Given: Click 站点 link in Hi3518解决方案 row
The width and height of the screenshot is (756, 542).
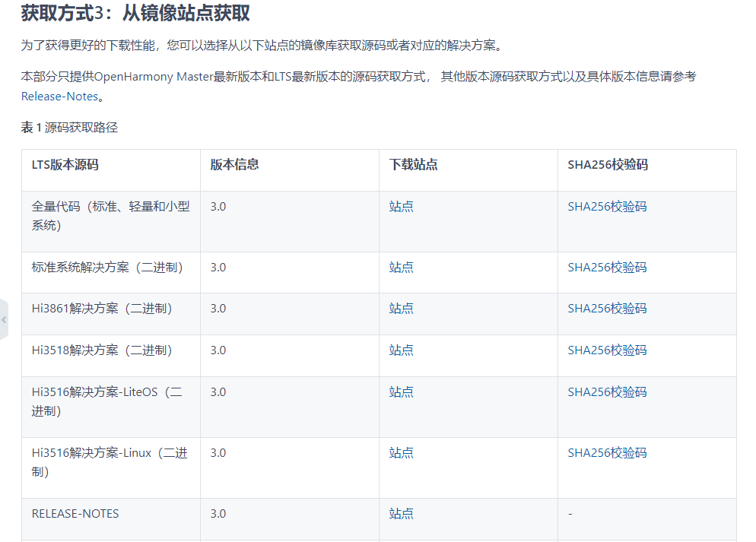Looking at the screenshot, I should (401, 350).
